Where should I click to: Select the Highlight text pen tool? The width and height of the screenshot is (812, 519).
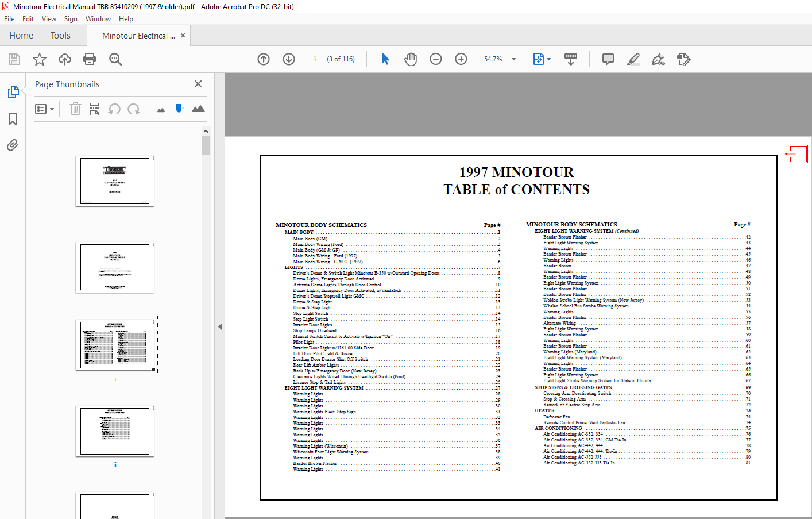633,59
